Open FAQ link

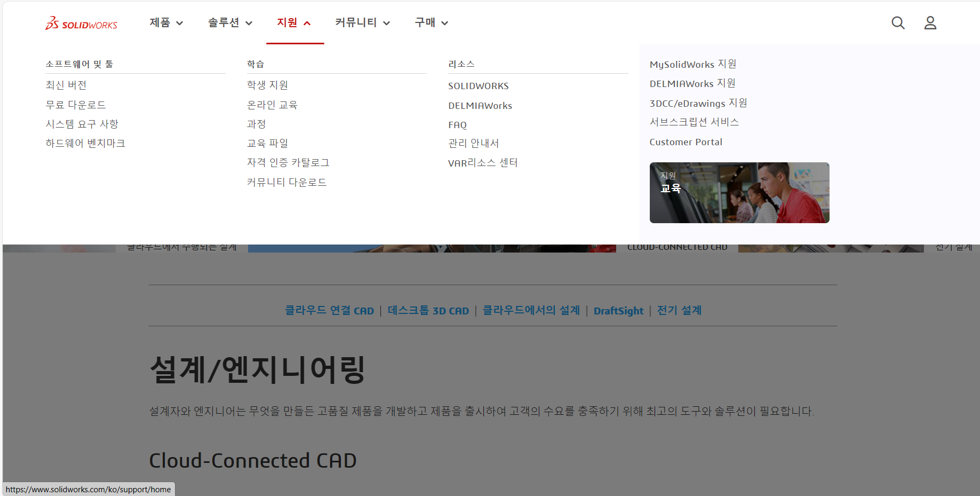click(458, 125)
